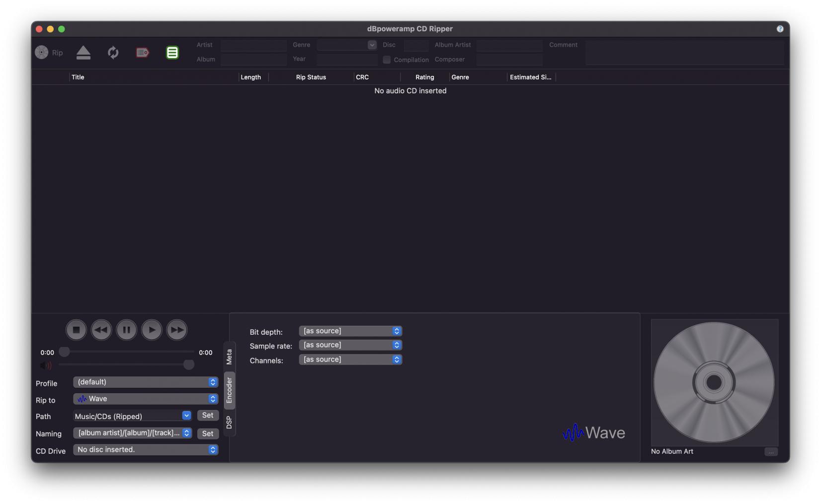Click the Set button next to Path

(208, 416)
